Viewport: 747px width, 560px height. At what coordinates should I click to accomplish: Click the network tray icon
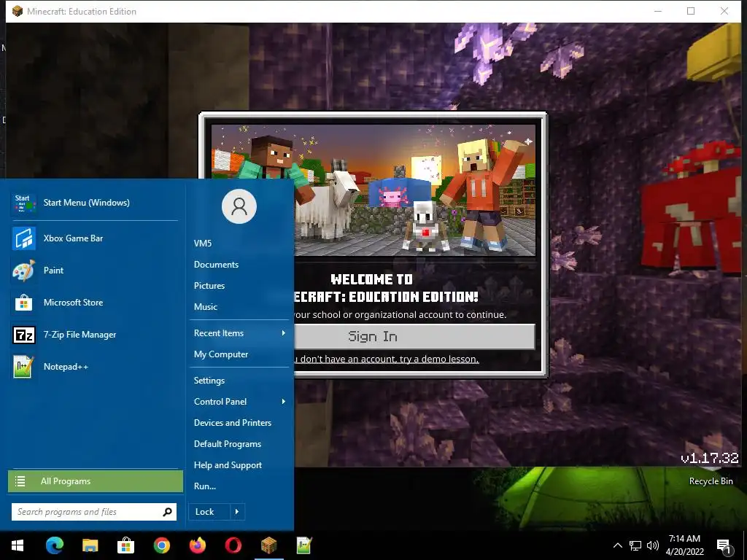(x=635, y=545)
